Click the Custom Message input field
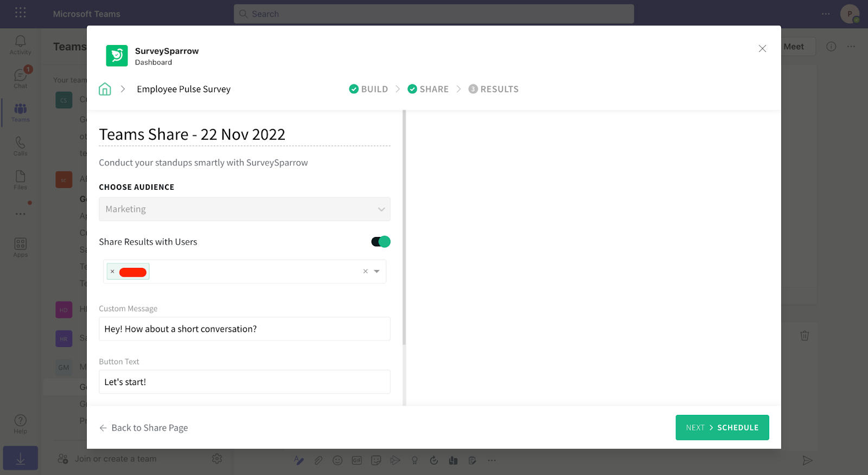Viewport: 868px width, 475px height. [245, 329]
